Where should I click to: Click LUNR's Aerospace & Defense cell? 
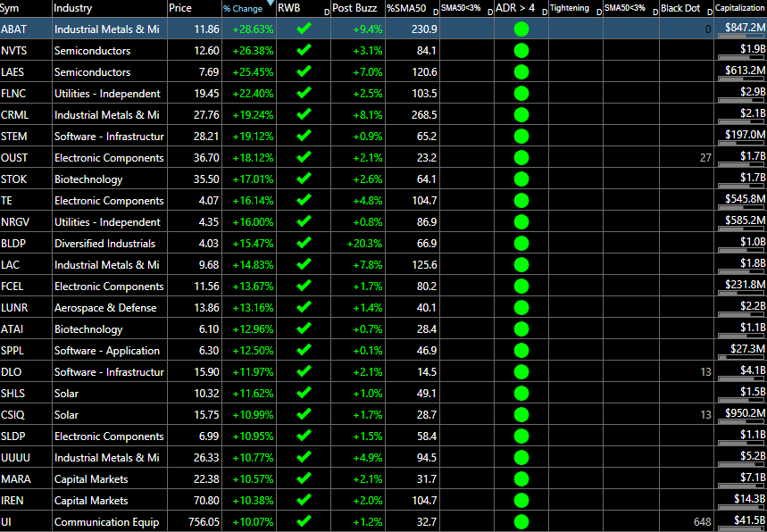tap(110, 308)
